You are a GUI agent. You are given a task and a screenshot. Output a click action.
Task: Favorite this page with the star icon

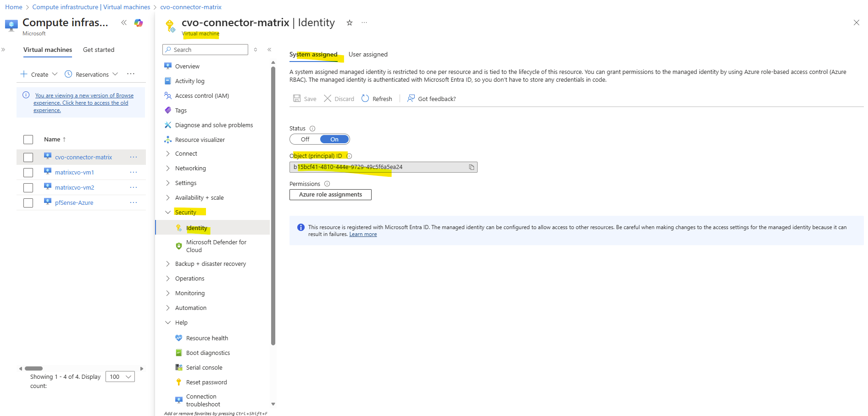(x=350, y=23)
